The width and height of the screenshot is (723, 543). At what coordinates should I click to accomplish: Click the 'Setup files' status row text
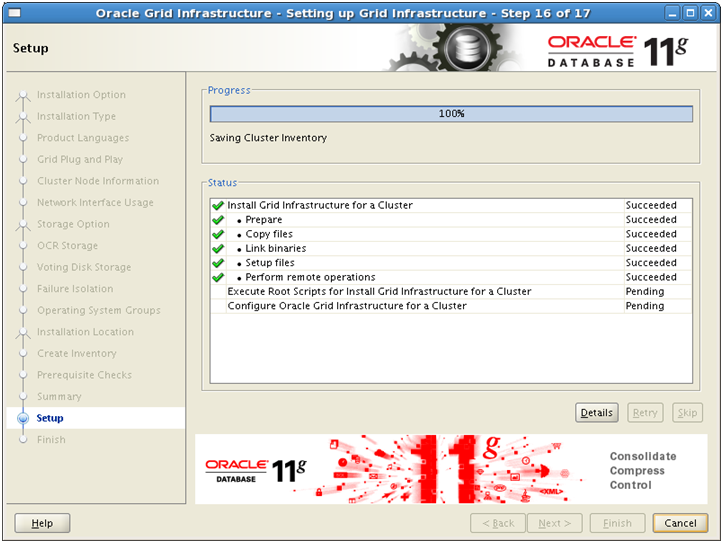point(270,263)
